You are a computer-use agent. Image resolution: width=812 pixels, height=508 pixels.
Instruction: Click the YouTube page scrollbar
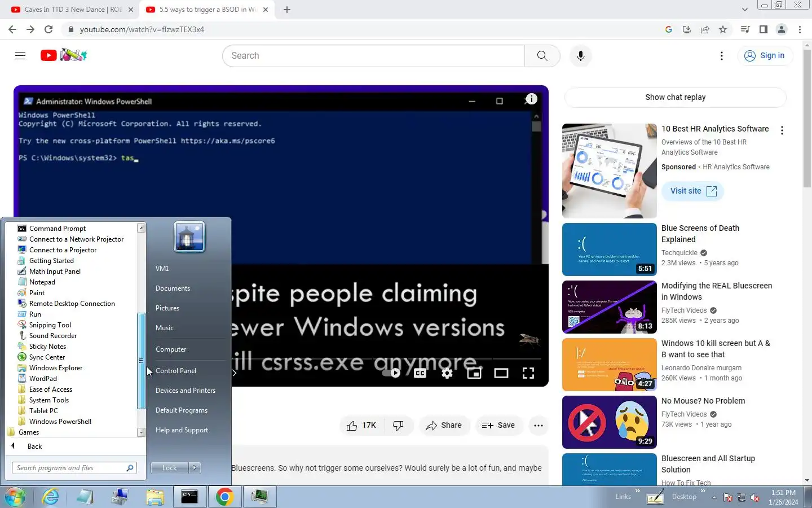click(x=807, y=119)
